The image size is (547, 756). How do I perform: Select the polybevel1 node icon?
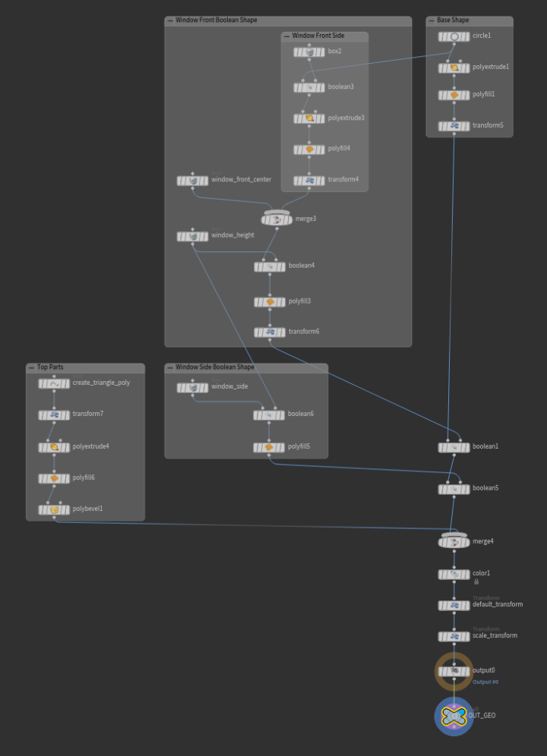pyautogui.click(x=54, y=509)
